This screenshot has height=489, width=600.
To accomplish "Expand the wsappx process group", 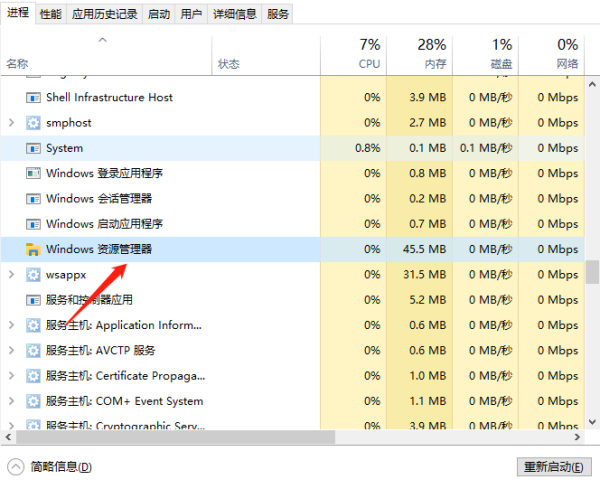I will 11,274.
